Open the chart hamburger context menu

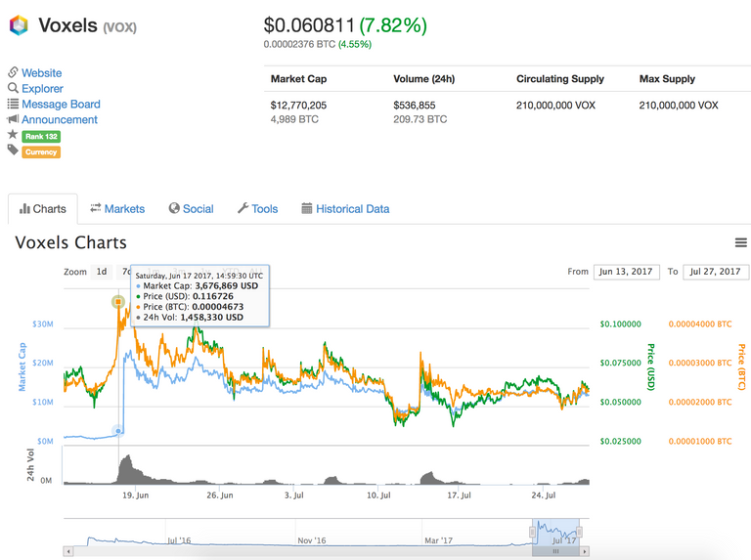741,242
